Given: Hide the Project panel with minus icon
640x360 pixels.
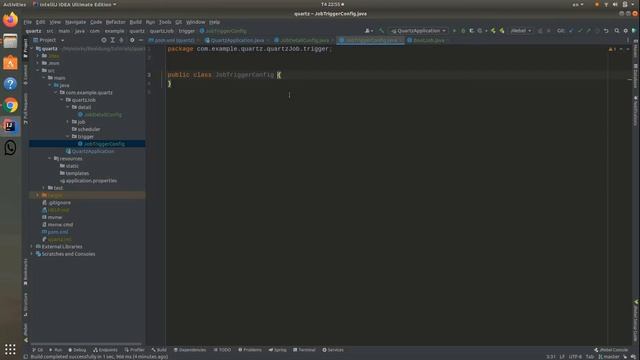Looking at the screenshot, I should 141,40.
